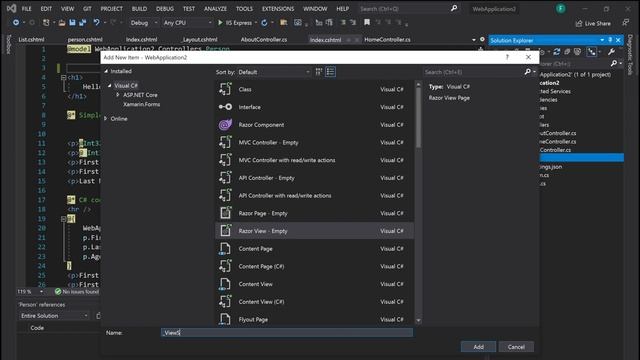
Task: Select Xamarin.Forms in the category tree
Action: (x=141, y=104)
